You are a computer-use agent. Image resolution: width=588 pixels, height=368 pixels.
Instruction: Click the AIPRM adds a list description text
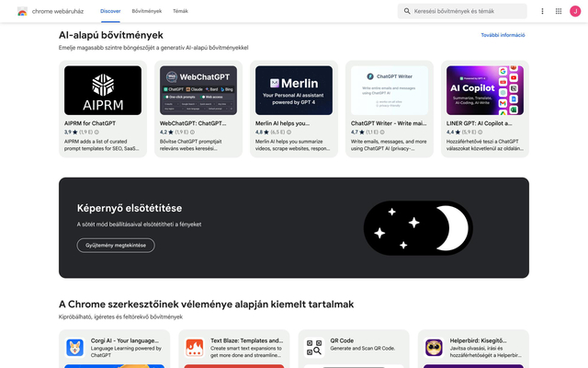(x=101, y=145)
